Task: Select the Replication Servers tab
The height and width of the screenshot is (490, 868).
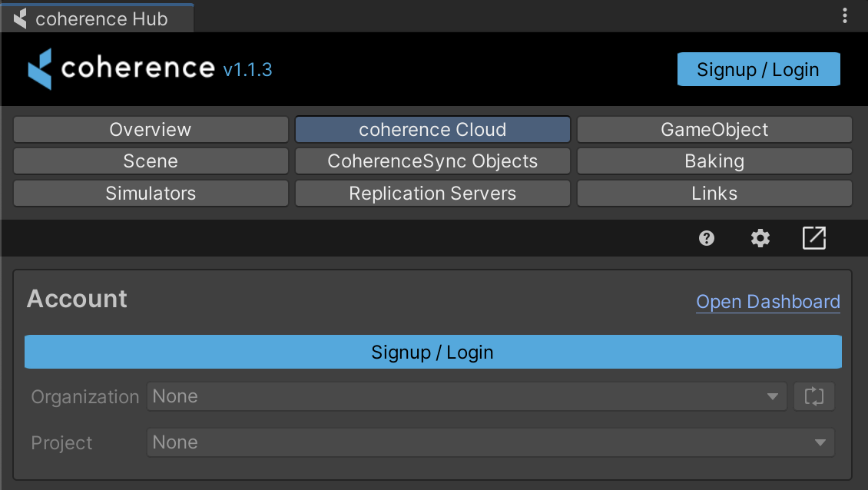Action: (x=432, y=194)
